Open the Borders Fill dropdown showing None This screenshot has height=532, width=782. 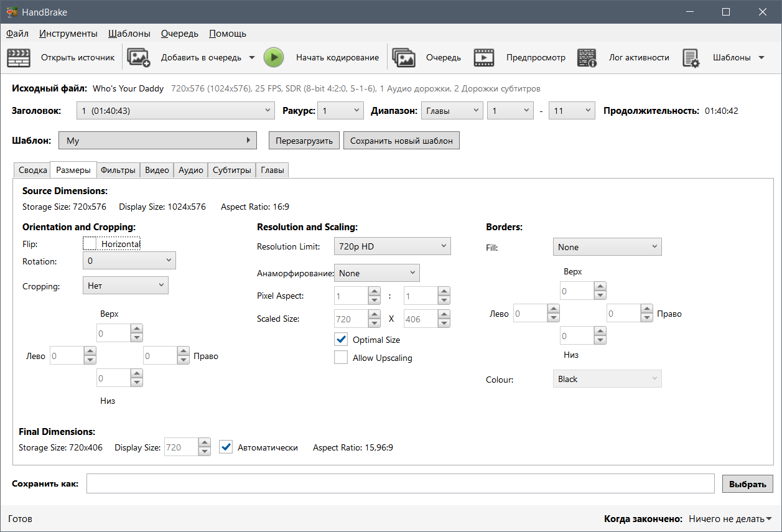(x=607, y=247)
